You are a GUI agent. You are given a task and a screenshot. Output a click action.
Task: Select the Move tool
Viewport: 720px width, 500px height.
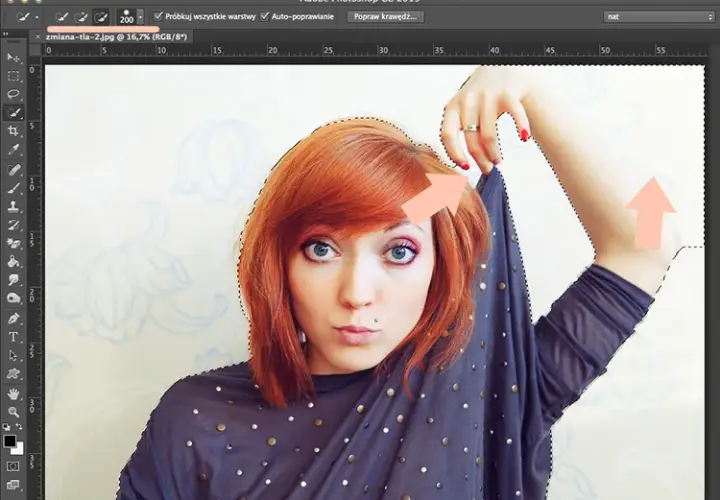(x=13, y=57)
